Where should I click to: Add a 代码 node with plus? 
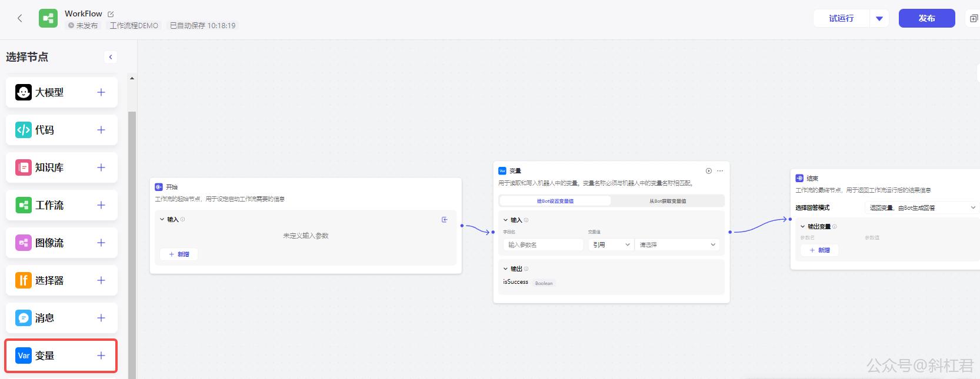click(x=101, y=130)
